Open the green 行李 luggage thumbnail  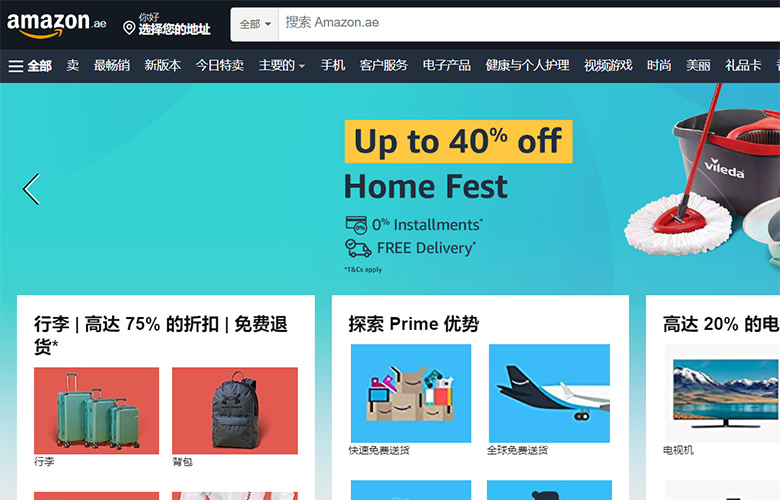coord(97,410)
